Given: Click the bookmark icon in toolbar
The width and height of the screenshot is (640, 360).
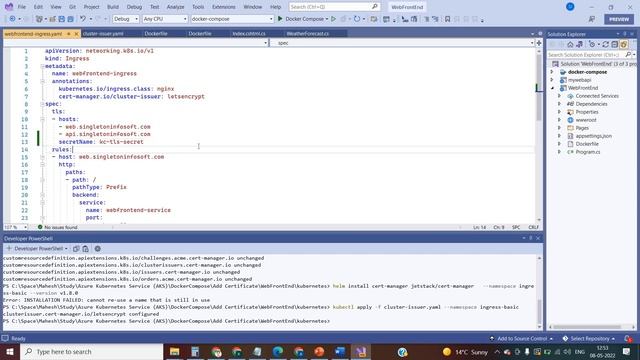Looking at the screenshot, I should (x=447, y=19).
